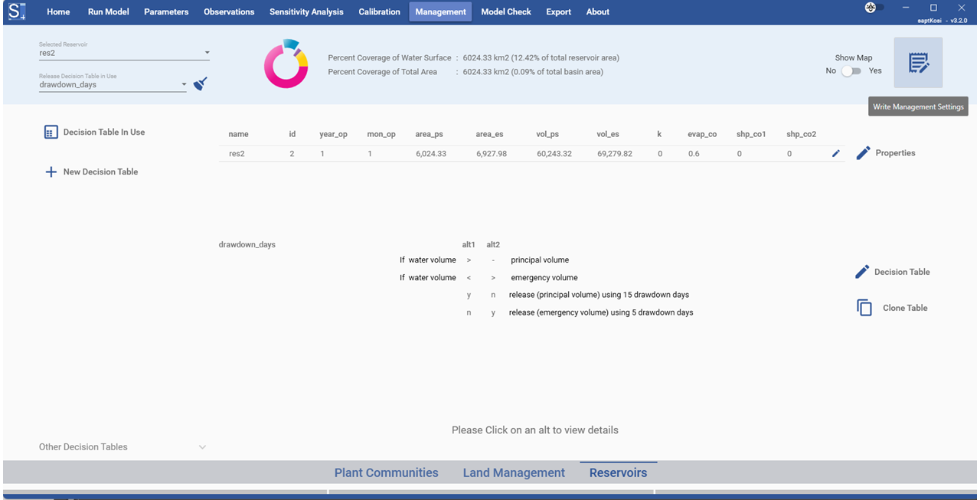Click the Write Management Settings icon
The height and width of the screenshot is (500, 980).
click(918, 63)
